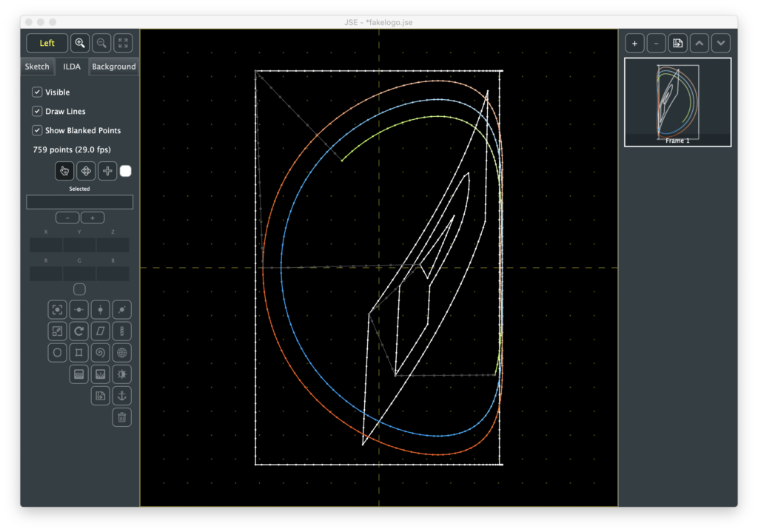Select the Frame 1 thumbnail
The height and width of the screenshot is (532, 758).
coord(677,101)
